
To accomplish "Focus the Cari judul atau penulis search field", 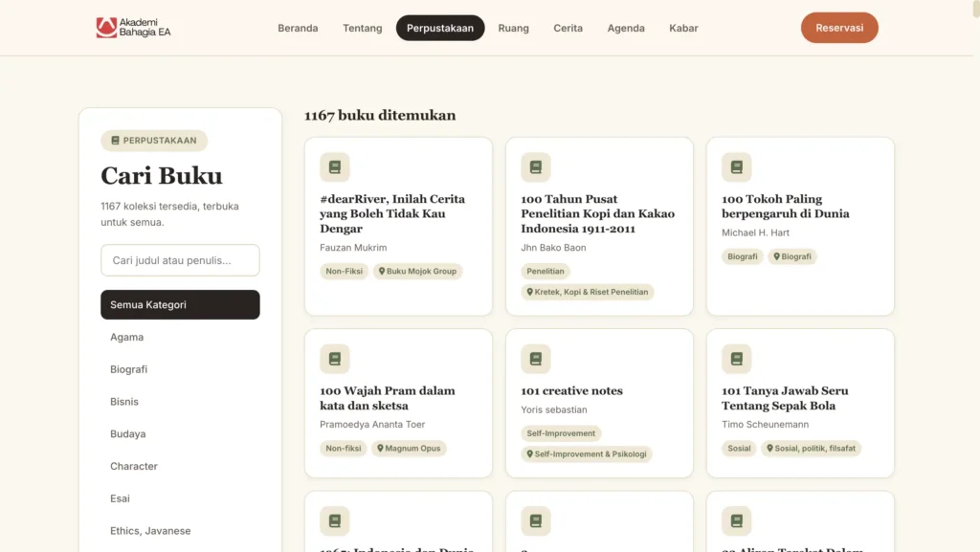I will click(x=180, y=260).
